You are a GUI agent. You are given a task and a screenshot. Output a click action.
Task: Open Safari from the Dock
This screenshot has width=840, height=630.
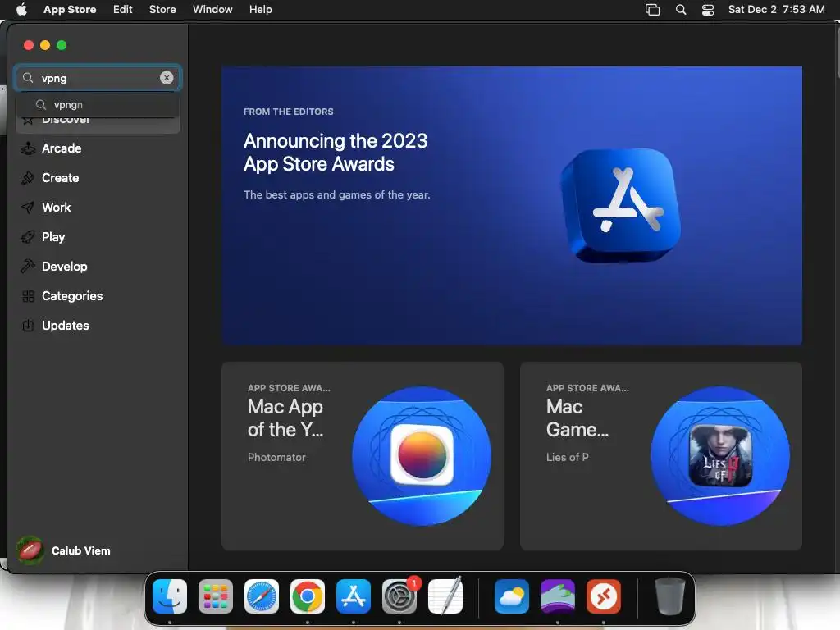[x=262, y=596]
